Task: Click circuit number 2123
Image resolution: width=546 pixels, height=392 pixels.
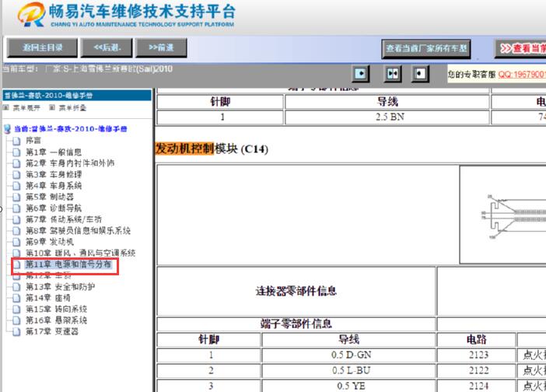Action: pyautogui.click(x=476, y=355)
